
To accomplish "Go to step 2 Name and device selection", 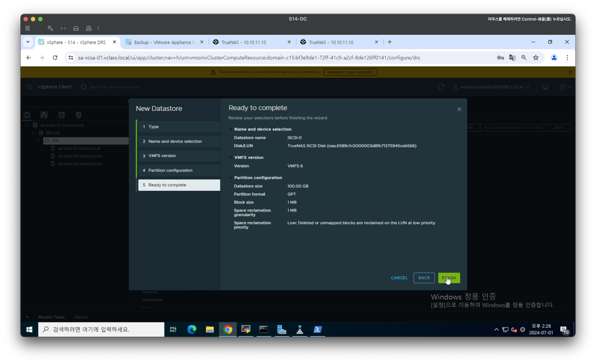I will [x=175, y=141].
